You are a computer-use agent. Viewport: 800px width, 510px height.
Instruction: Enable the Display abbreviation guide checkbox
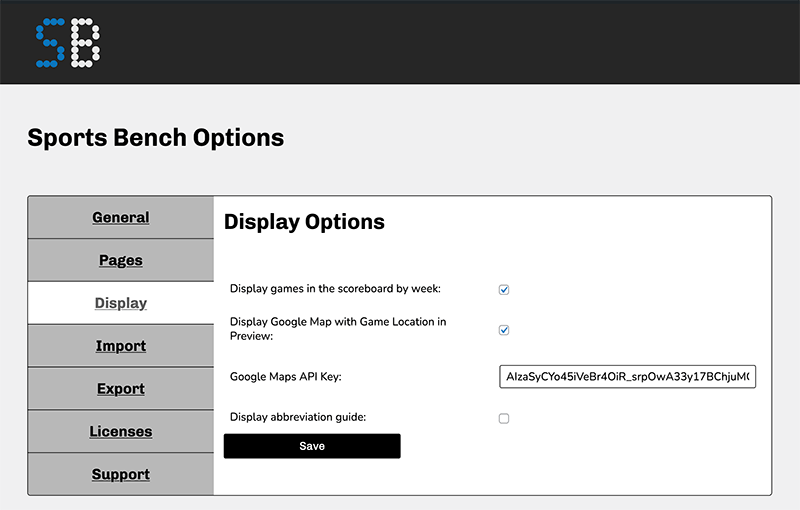click(x=504, y=419)
